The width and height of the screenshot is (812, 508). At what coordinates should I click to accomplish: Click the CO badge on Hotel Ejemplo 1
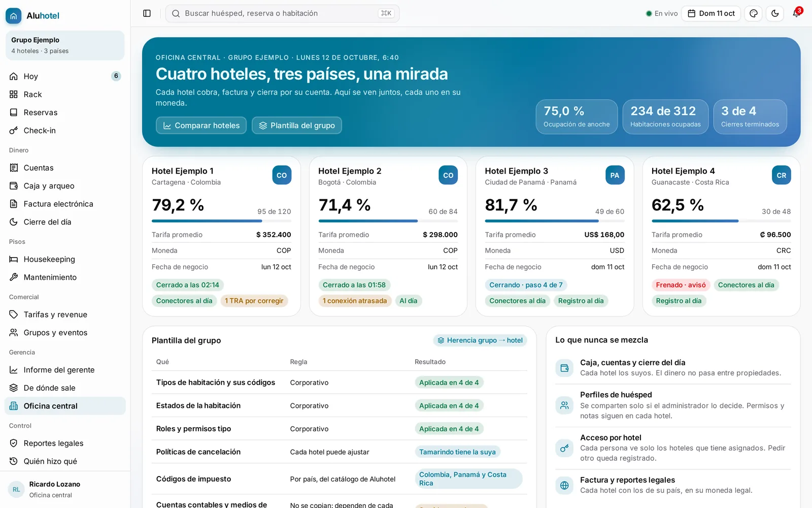point(282,175)
